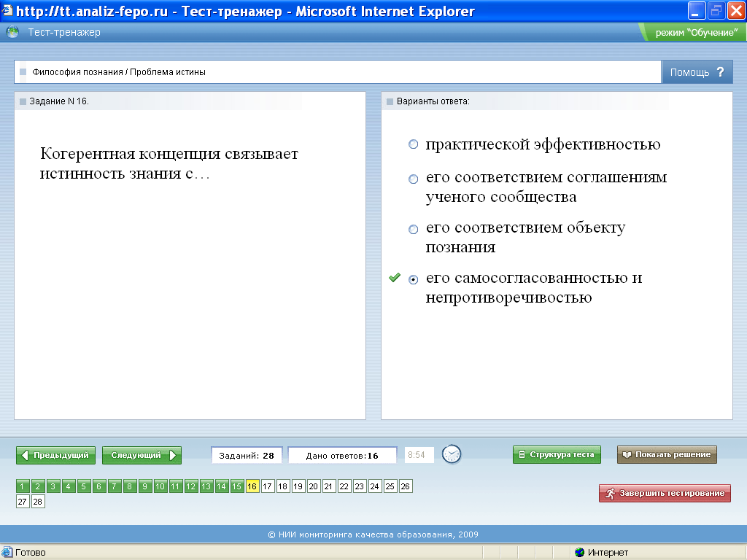747x560 pixels.
Task: Click the 8:54 timer display
Action: (419, 455)
